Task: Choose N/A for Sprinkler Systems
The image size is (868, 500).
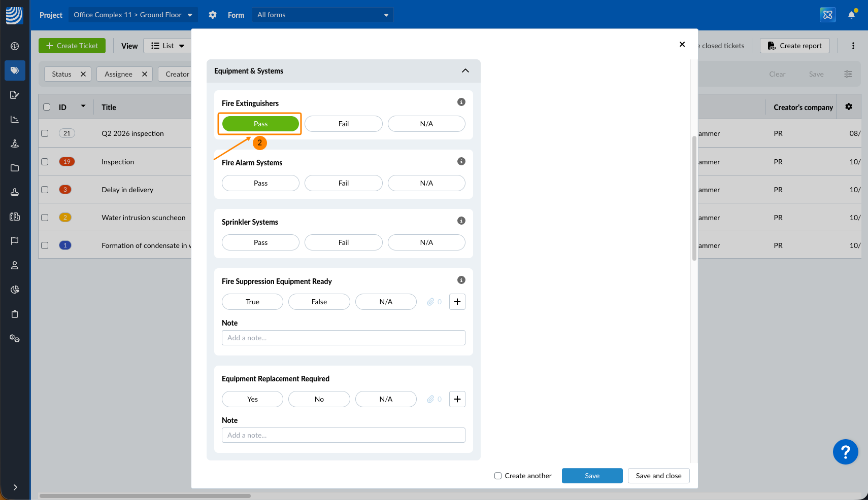Action: pyautogui.click(x=426, y=242)
